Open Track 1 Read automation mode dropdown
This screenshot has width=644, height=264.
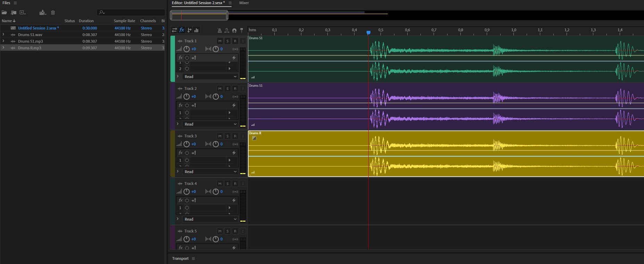click(210, 77)
